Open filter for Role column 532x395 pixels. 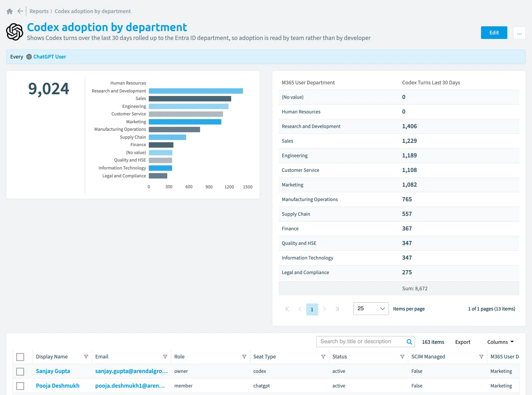tap(244, 356)
